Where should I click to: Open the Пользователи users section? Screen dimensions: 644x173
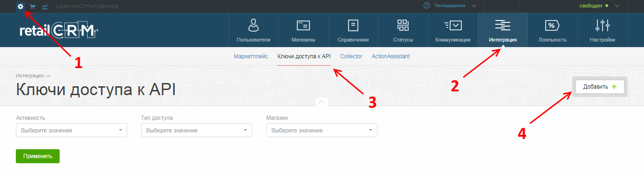pos(253,30)
